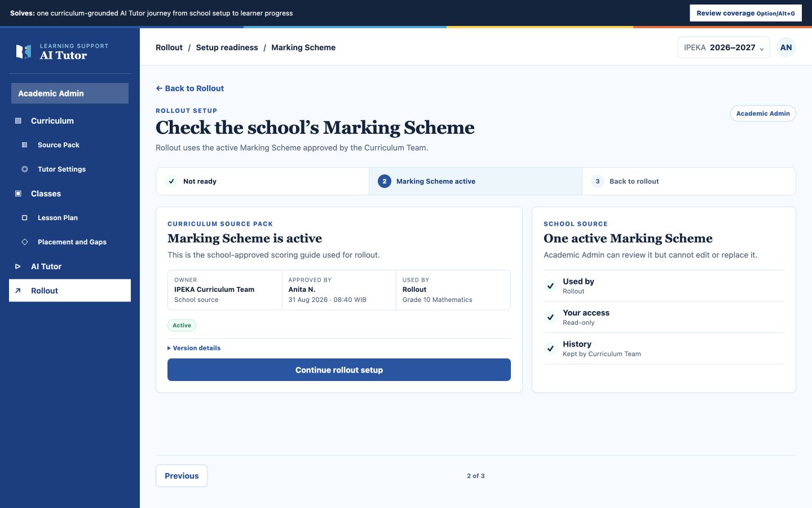
Task: Click the Classes sidebar icon
Action: click(x=18, y=194)
